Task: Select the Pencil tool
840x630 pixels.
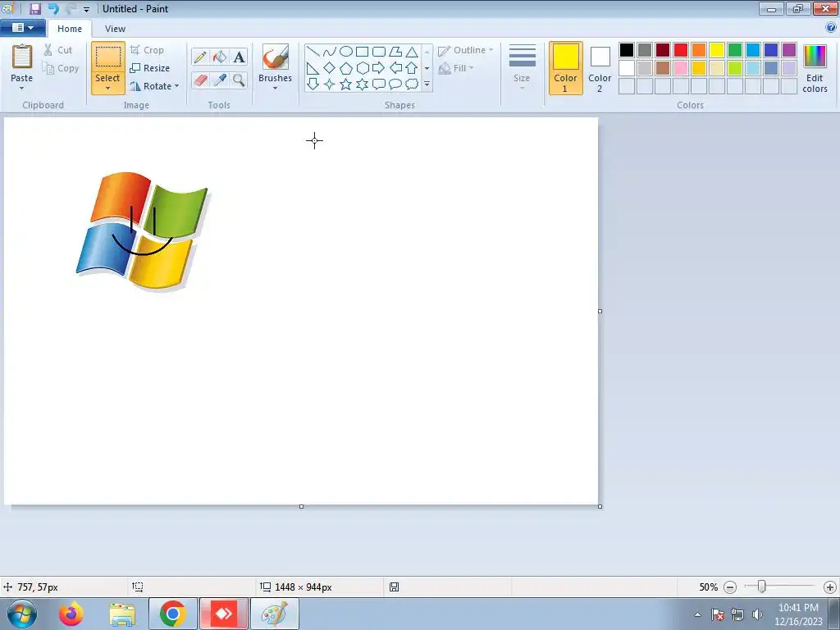Action: click(x=200, y=57)
